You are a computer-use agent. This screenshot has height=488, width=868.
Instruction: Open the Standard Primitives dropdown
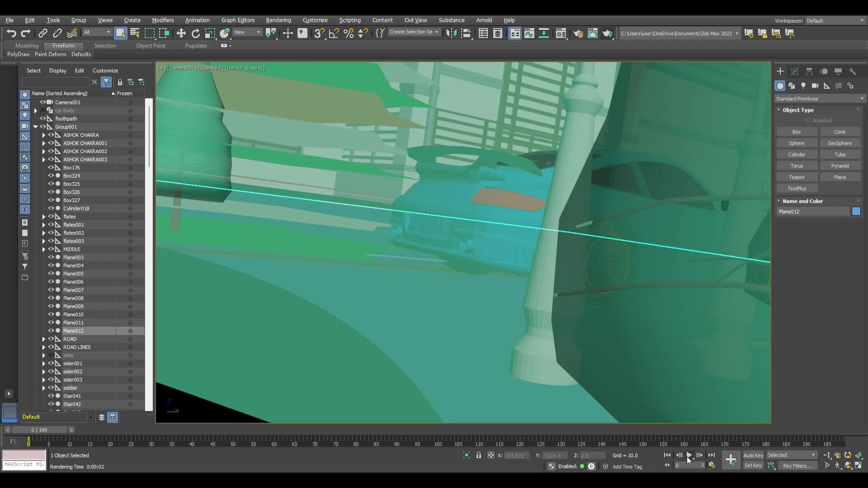point(819,99)
